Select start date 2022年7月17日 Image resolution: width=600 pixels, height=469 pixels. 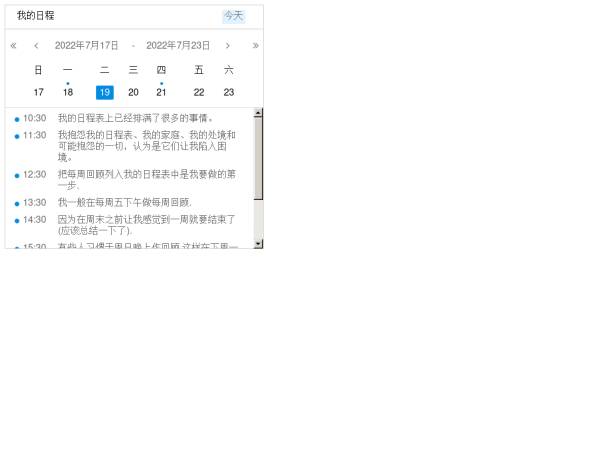coord(86,46)
